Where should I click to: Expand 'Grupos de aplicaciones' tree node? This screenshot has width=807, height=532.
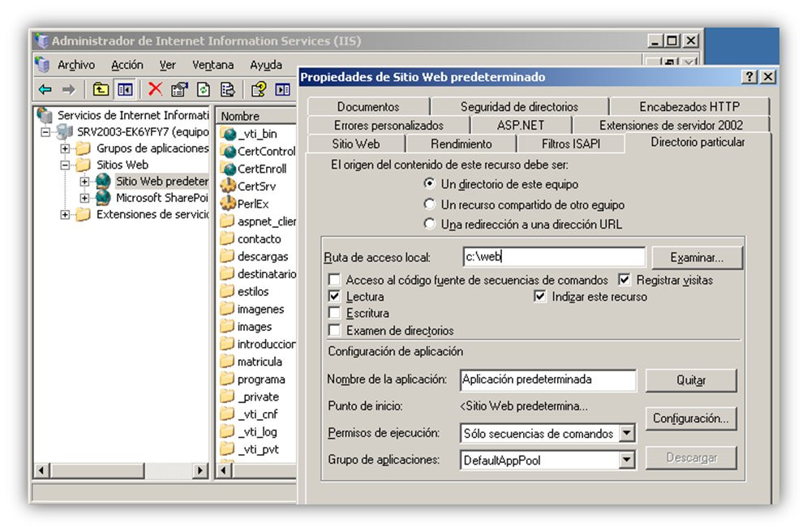65,148
